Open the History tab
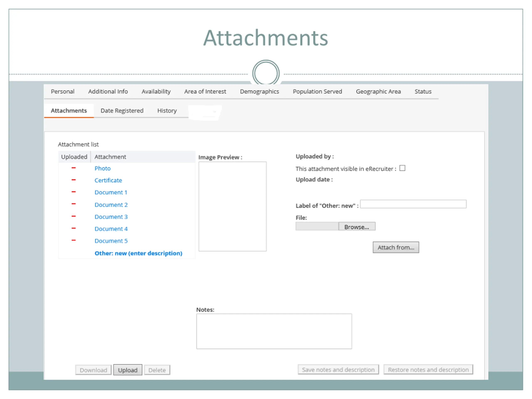The image size is (532, 399). 167,111
